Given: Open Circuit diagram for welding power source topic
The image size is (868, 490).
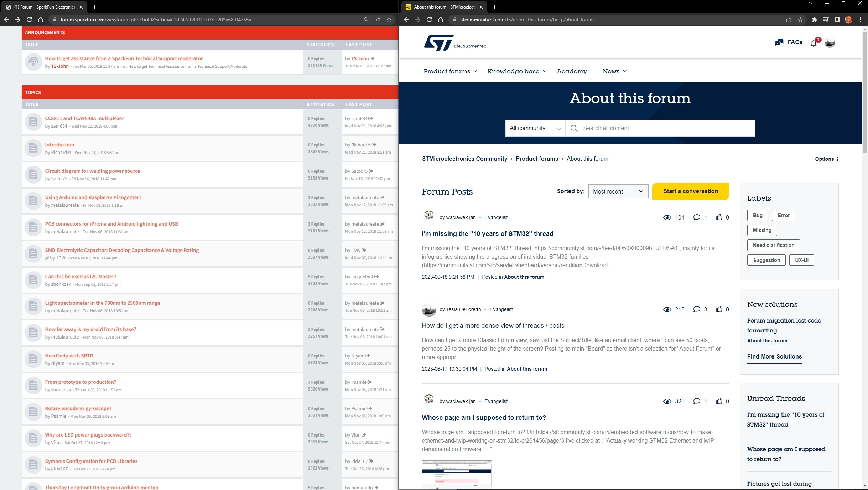Looking at the screenshot, I should pyautogui.click(x=92, y=171).
